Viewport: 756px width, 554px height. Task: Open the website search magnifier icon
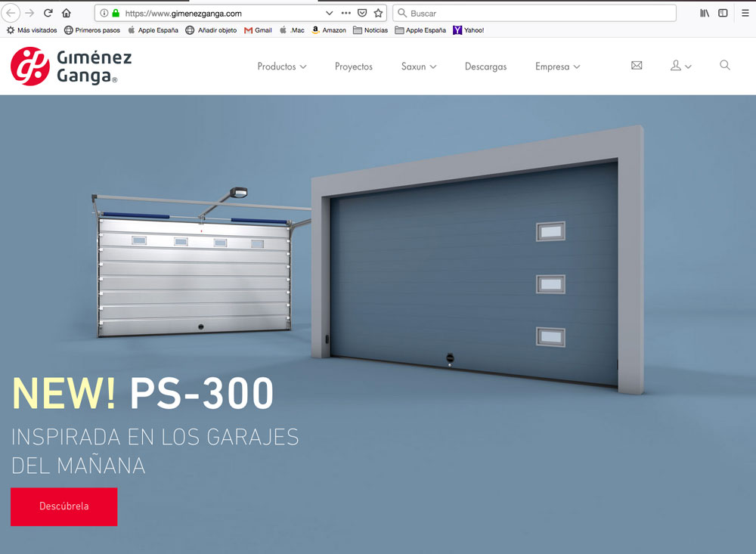(725, 65)
